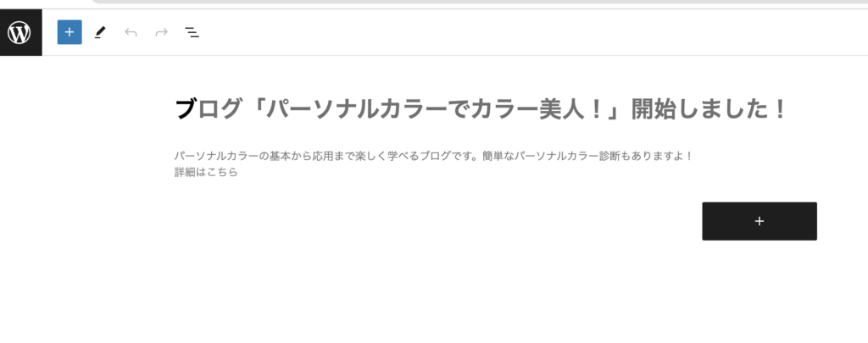Place cursor after 開始しました！ in title
Image resolution: width=868 pixels, height=343 pixels.
pyautogui.click(x=787, y=109)
